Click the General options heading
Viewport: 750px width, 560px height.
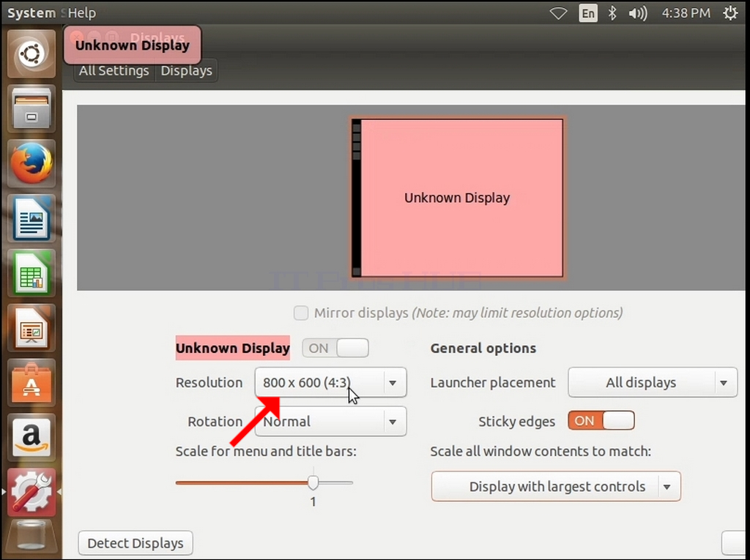point(483,348)
